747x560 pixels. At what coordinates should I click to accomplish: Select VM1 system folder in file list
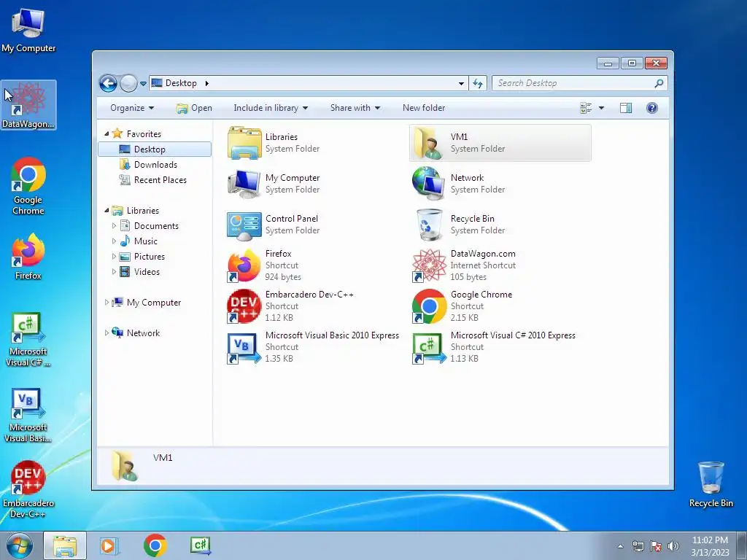(500, 143)
